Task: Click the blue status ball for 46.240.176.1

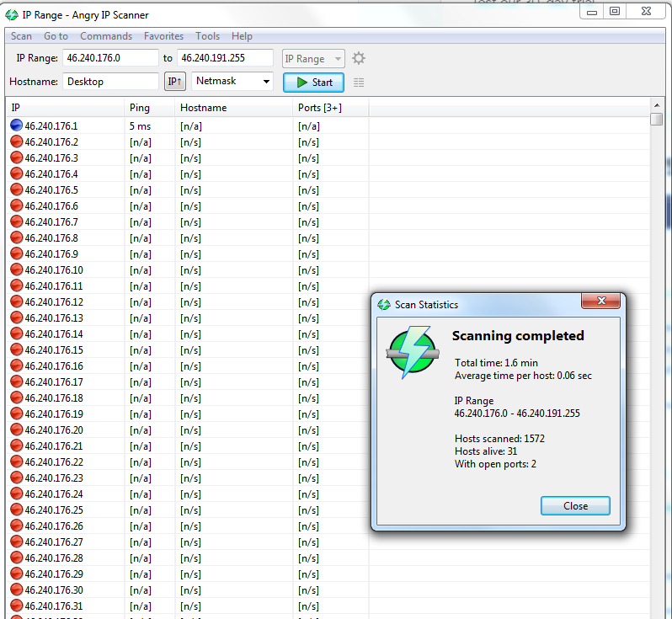Action: [x=16, y=125]
